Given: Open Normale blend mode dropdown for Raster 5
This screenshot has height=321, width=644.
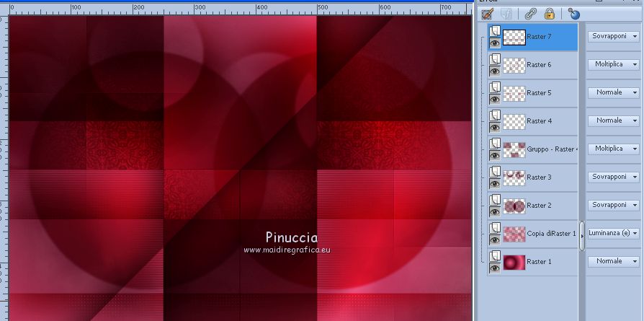Looking at the screenshot, I should tap(614, 92).
